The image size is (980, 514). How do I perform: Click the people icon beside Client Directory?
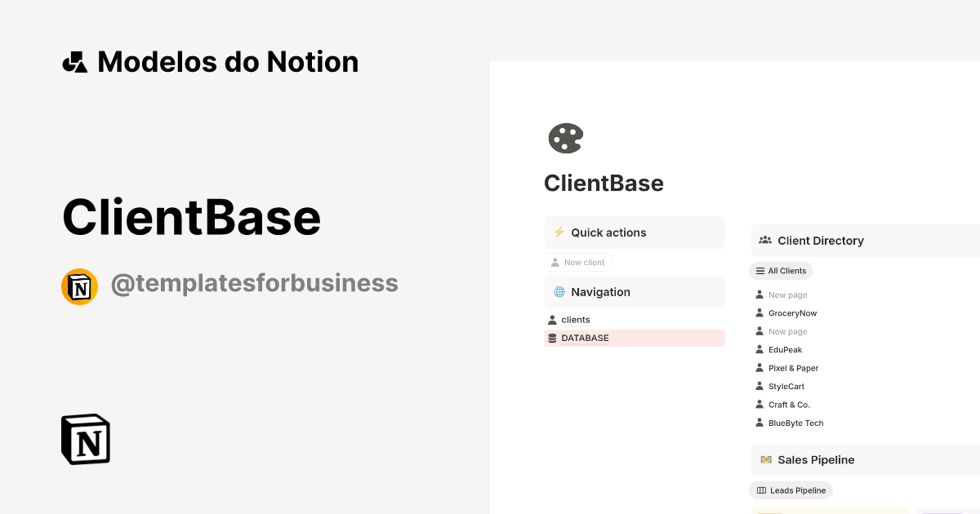point(765,240)
